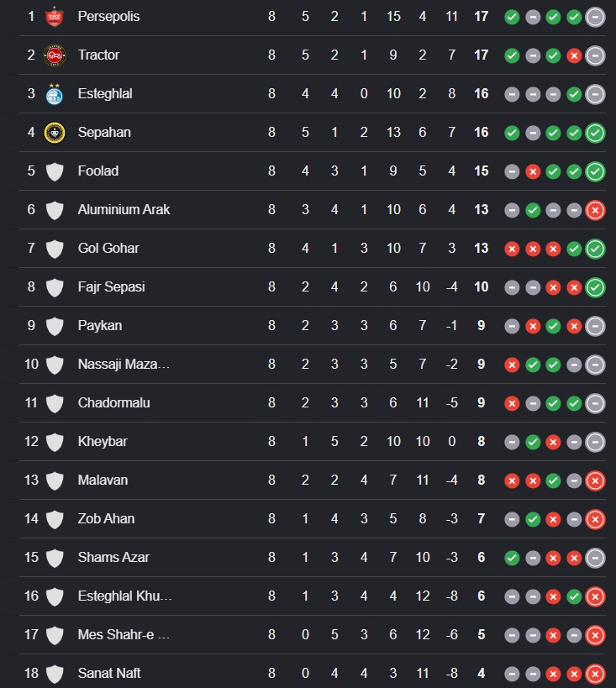Click the Foolad placeholder shield icon
Viewport: 616px width, 688px height.
tap(55, 171)
